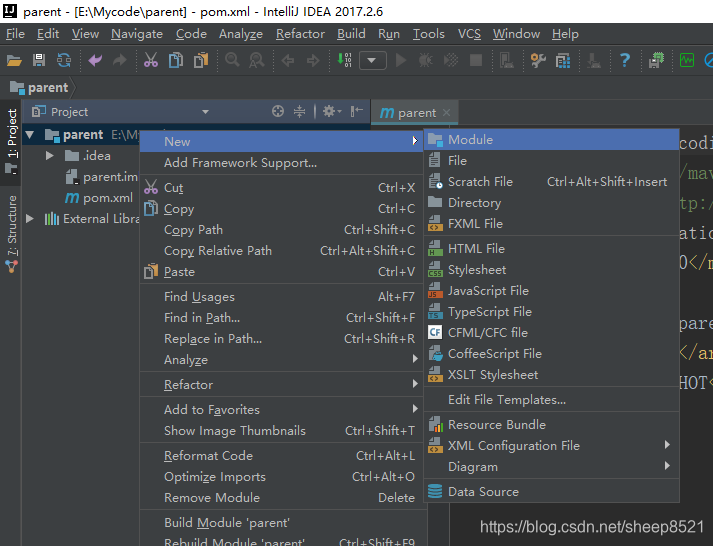Select Build Module 'parent' entry
The height and width of the screenshot is (546, 713).
(x=281, y=523)
